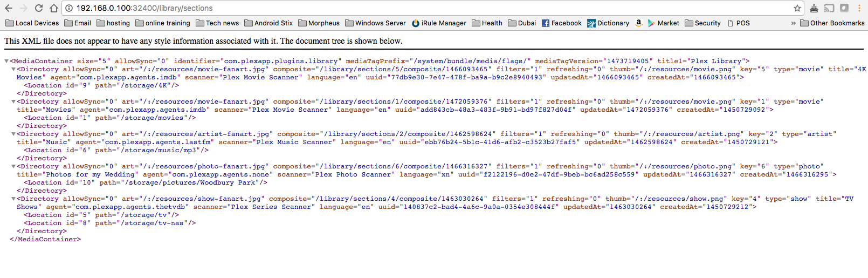Screen dimensions: 868x278
Task: Collapse the Music artist Directory node
Action: click(14, 134)
